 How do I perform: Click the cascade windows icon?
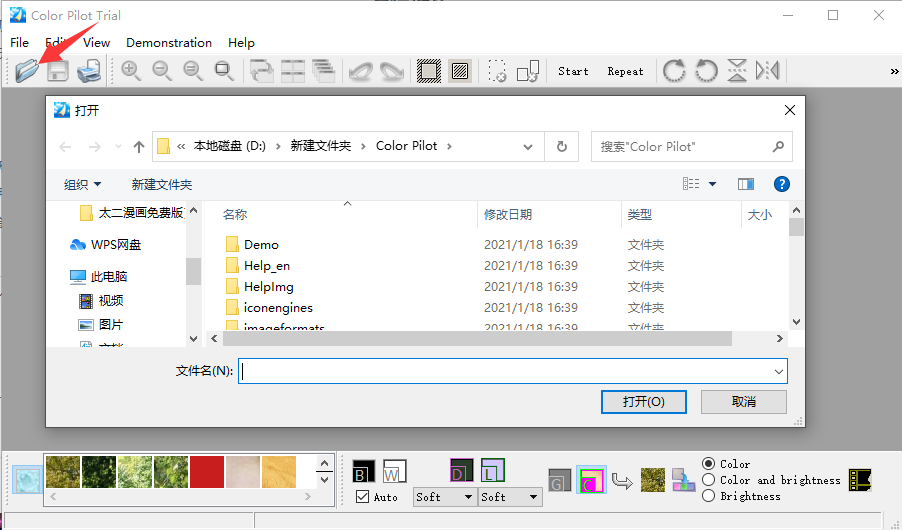pyautogui.click(x=324, y=71)
